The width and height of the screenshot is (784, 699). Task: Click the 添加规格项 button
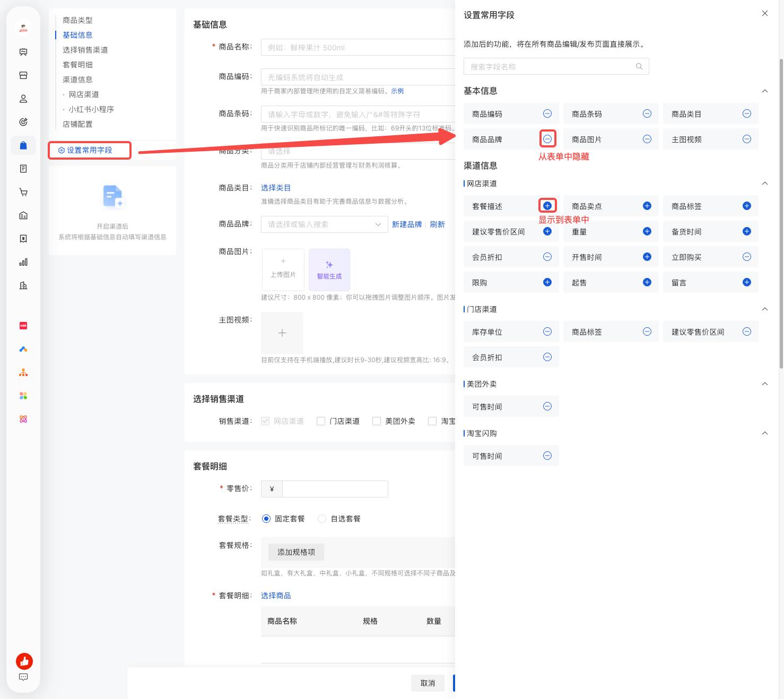point(296,552)
